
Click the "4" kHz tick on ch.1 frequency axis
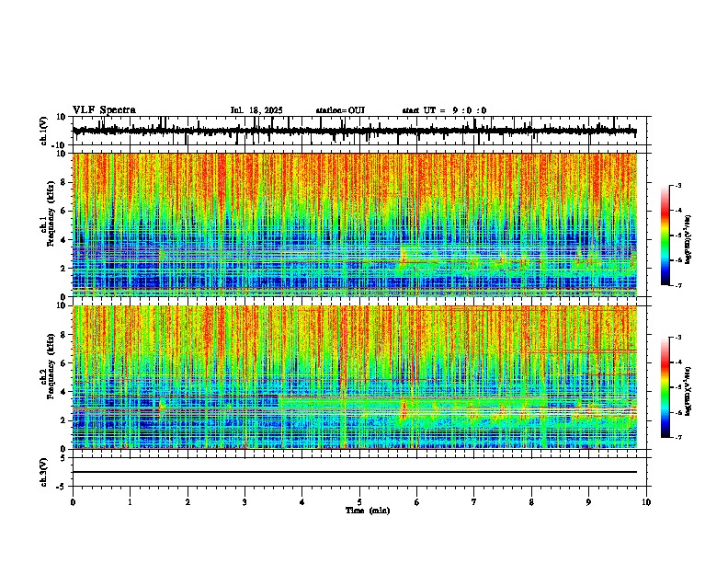click(x=64, y=240)
